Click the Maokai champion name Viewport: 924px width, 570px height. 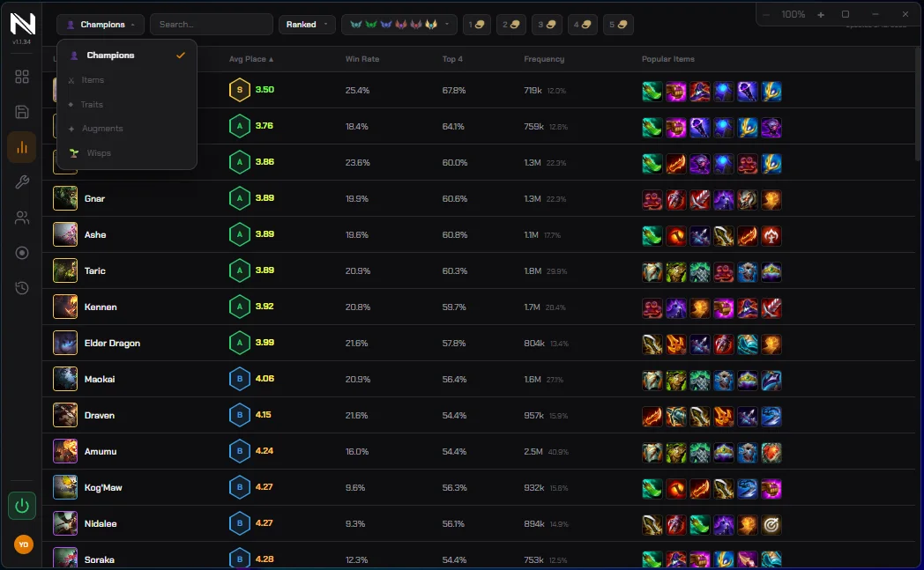(x=100, y=379)
